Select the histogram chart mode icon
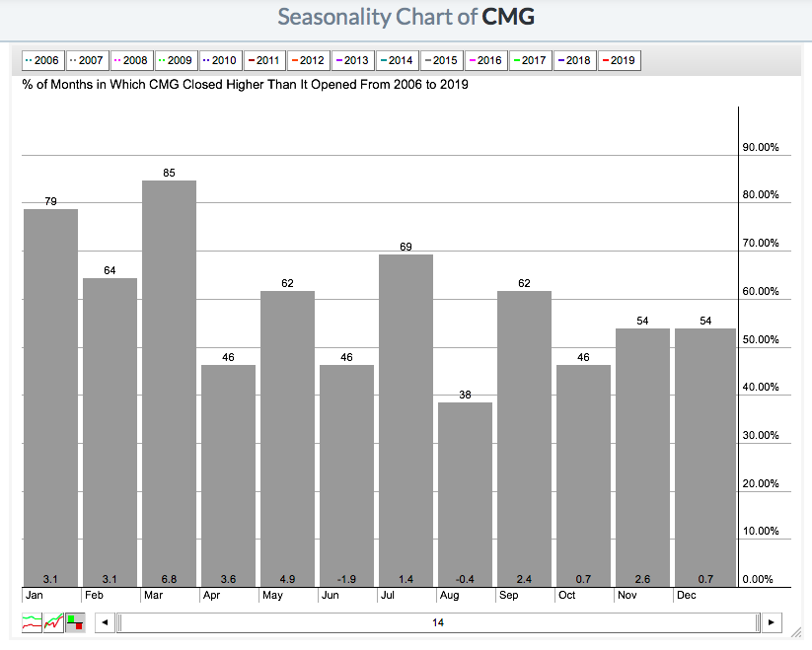This screenshot has width=812, height=650. [75, 622]
